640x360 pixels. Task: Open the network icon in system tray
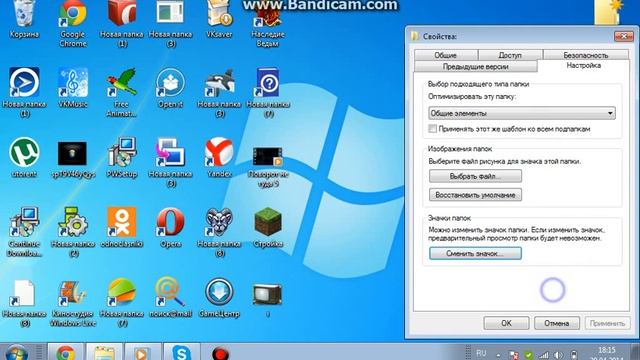point(543,355)
